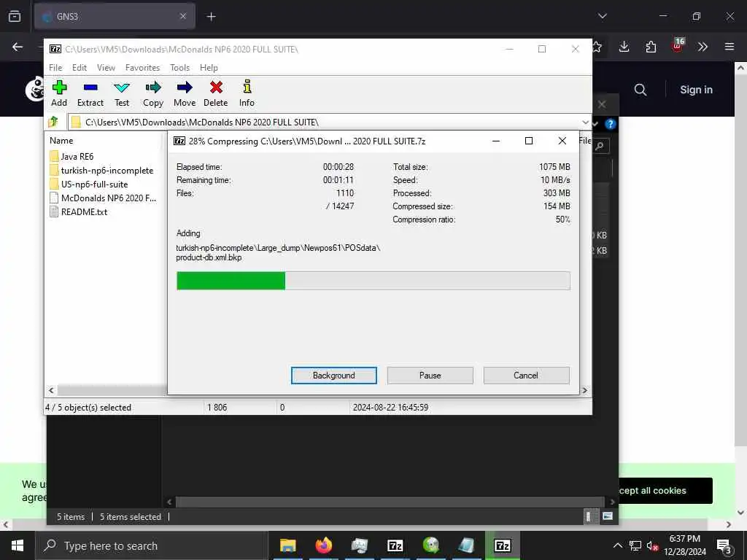This screenshot has height=560, width=747.
Task: Accept all cookies on the website
Action: tap(665, 491)
